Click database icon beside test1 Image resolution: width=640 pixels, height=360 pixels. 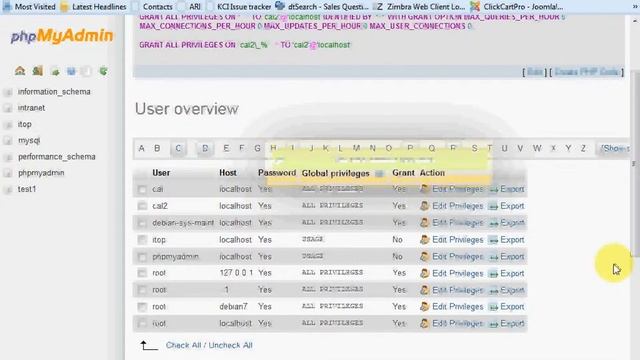[8, 190]
